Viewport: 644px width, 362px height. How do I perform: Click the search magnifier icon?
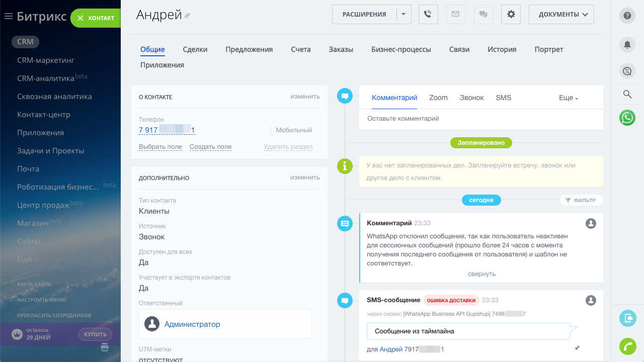(627, 94)
